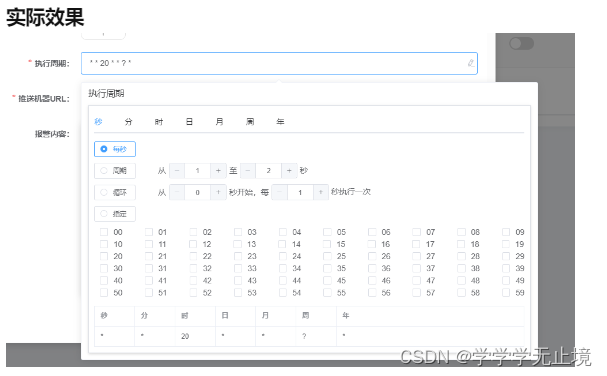The width and height of the screenshot is (607, 376).
Task: Check the 09 second checkbox
Action: [x=506, y=232]
